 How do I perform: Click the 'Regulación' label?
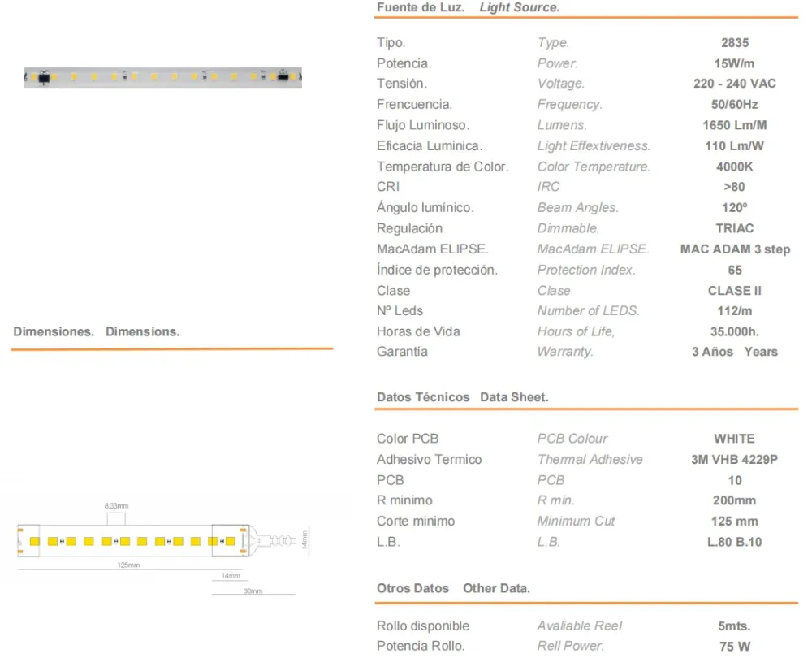pyautogui.click(x=409, y=228)
